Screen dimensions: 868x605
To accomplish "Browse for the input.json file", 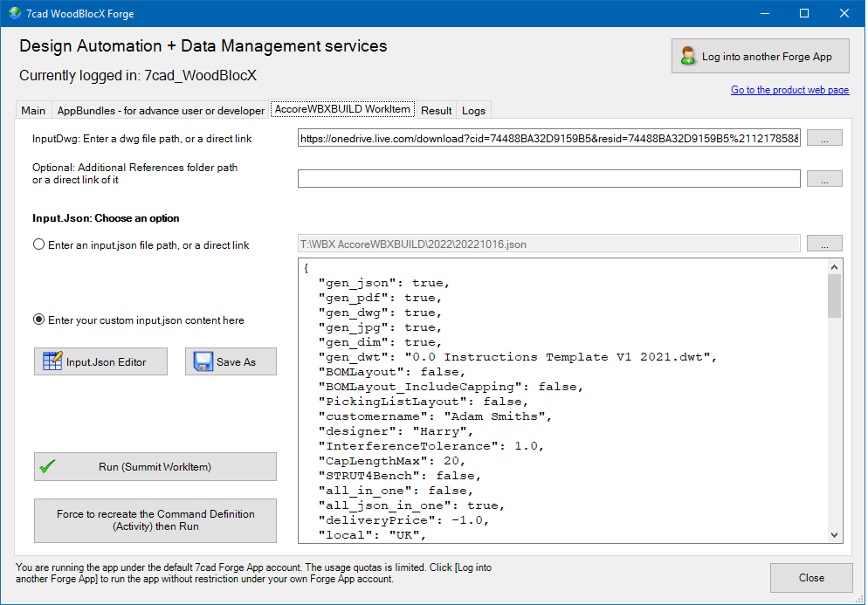I will point(824,243).
